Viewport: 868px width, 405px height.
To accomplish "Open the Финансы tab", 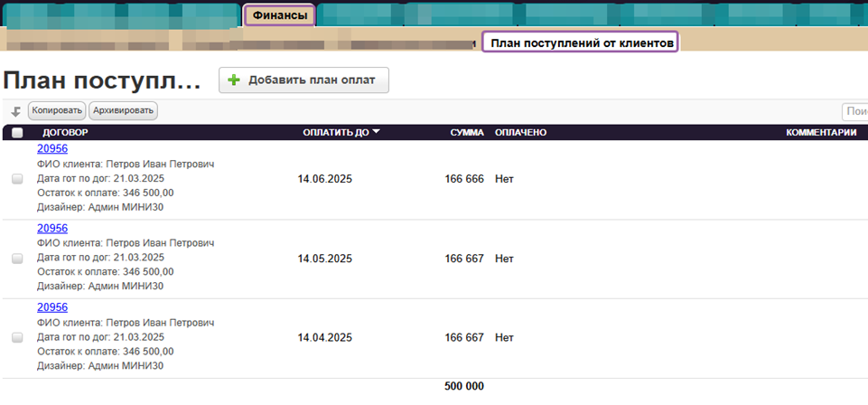I will tap(279, 15).
